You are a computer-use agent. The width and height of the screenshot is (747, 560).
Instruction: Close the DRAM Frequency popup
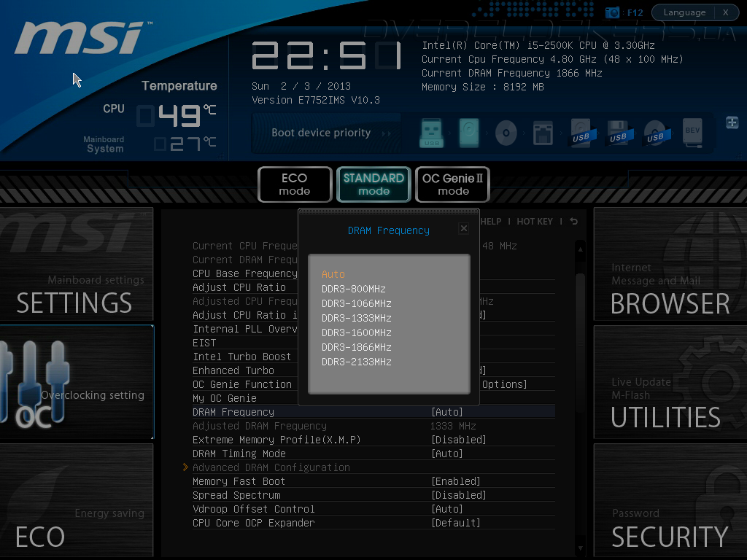(463, 228)
